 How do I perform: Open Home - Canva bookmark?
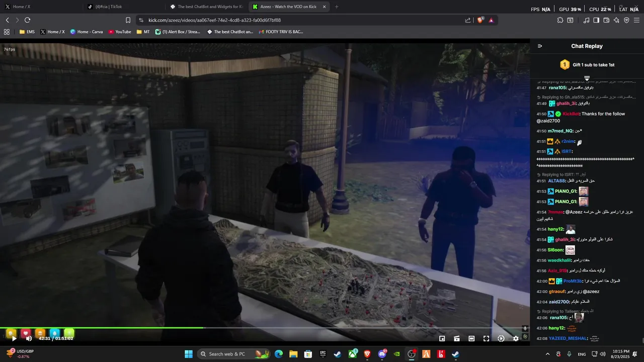click(87, 32)
